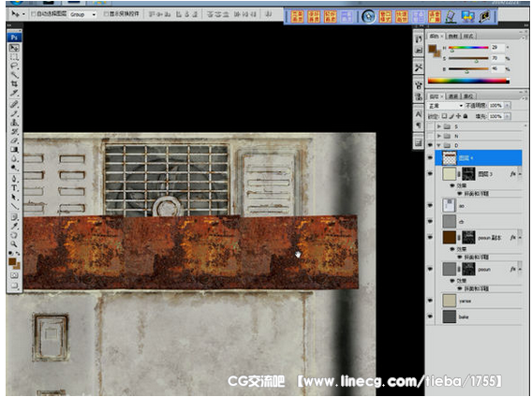
Task: Click the Ps logo atop the toolbox
Action: pos(14,37)
